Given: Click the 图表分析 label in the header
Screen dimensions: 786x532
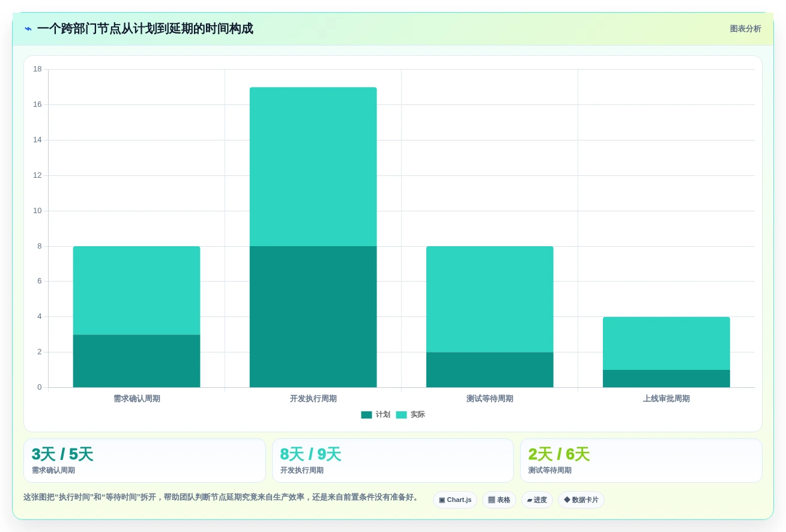Looking at the screenshot, I should tap(745, 29).
